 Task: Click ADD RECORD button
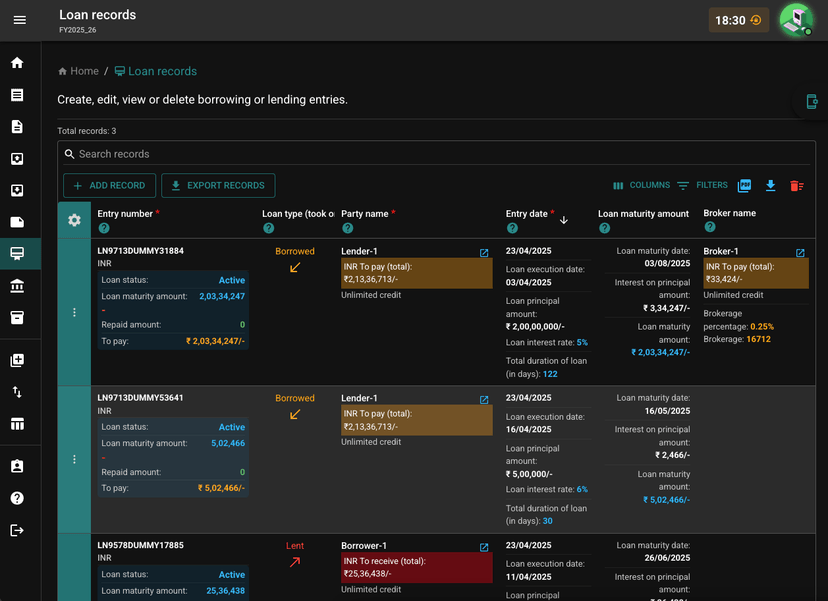[x=109, y=185]
